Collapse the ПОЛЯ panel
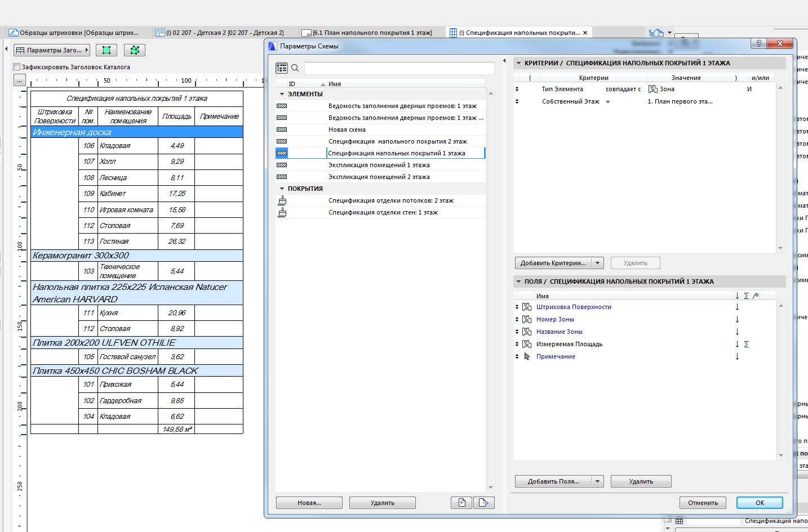This screenshot has height=532, width=808. (x=518, y=281)
